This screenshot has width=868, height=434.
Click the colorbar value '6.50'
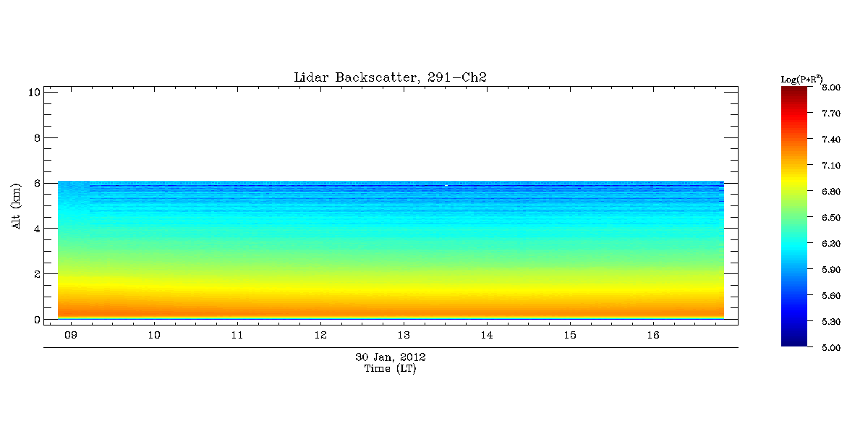point(830,218)
